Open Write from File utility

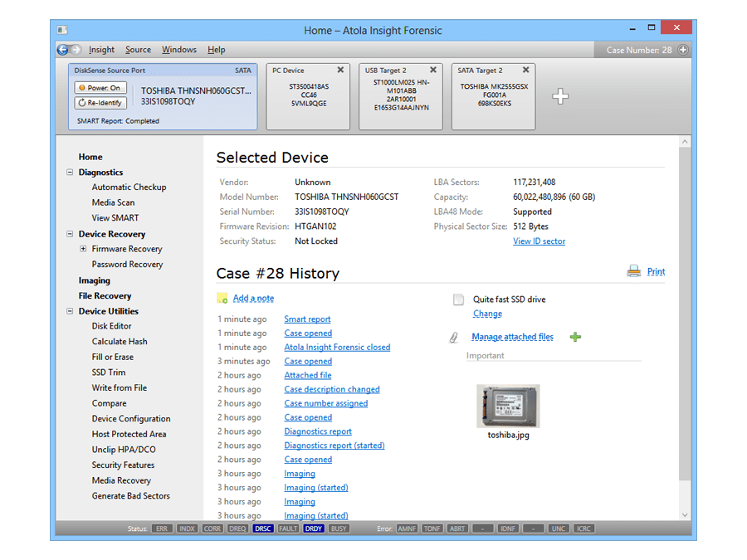[119, 387]
